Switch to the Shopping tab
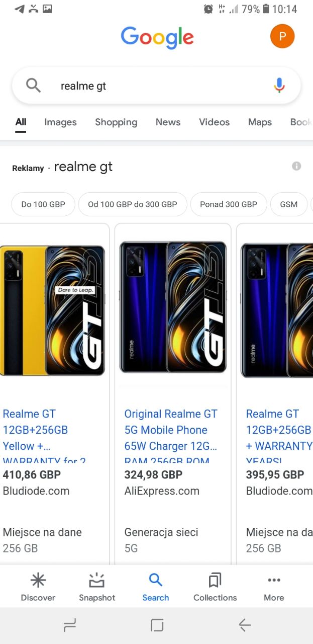 click(x=116, y=122)
